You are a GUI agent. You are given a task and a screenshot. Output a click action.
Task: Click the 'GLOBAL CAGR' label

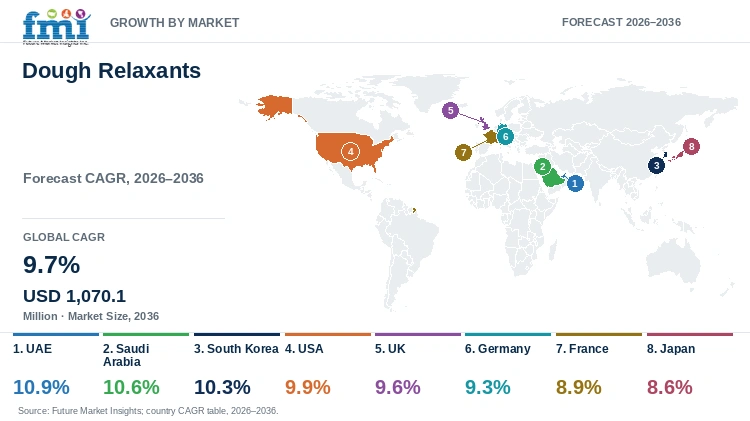click(64, 237)
